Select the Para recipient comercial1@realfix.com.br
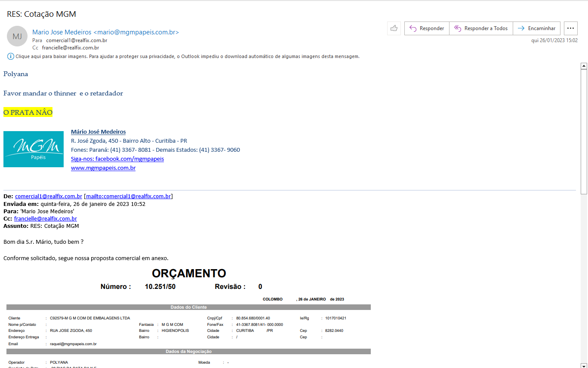The image size is (588, 368). tap(77, 40)
